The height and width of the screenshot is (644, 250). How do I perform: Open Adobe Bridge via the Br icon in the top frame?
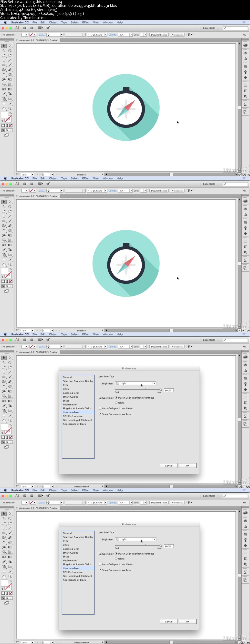pos(25,28)
